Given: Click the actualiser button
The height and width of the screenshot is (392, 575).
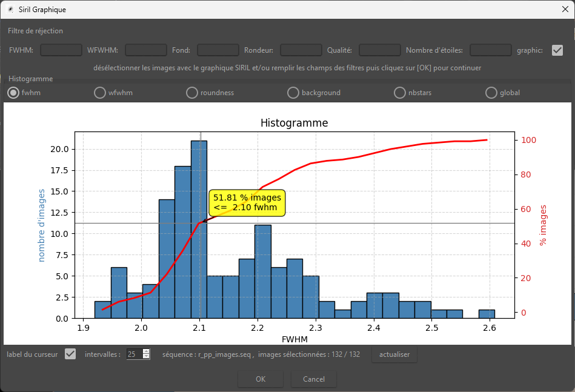Looking at the screenshot, I should (394, 354).
